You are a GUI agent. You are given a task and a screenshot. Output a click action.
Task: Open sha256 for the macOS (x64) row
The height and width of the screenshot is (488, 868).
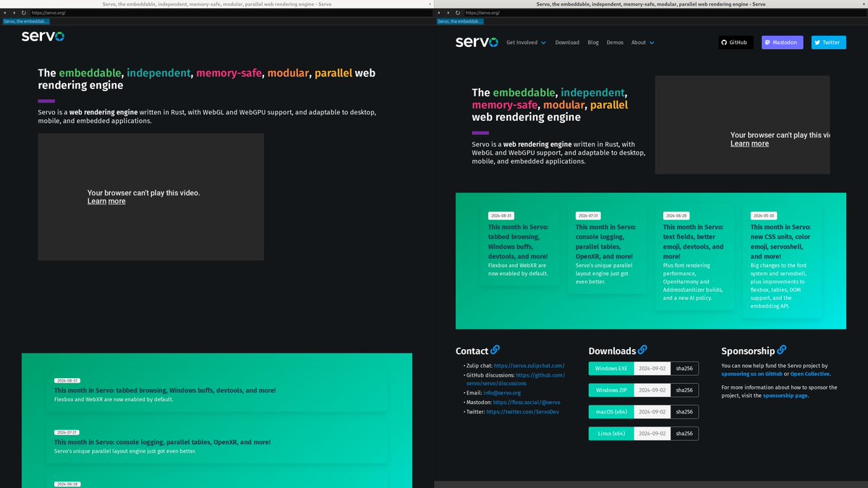click(684, 412)
